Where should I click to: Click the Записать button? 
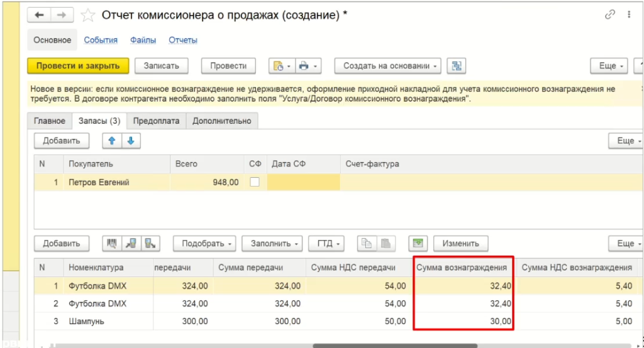tap(162, 66)
